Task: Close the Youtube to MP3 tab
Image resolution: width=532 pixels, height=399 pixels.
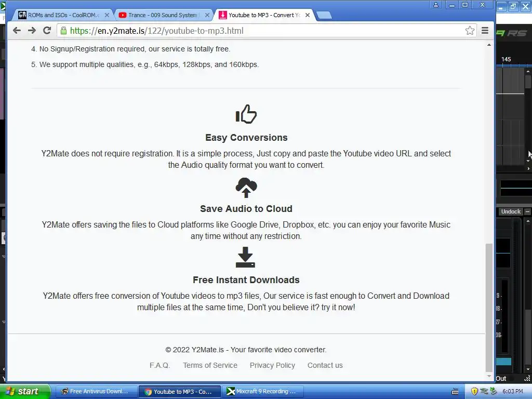Action: coord(308,15)
